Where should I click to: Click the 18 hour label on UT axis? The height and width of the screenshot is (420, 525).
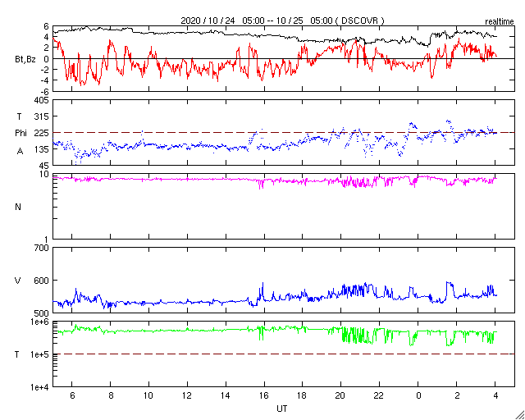[x=303, y=395]
